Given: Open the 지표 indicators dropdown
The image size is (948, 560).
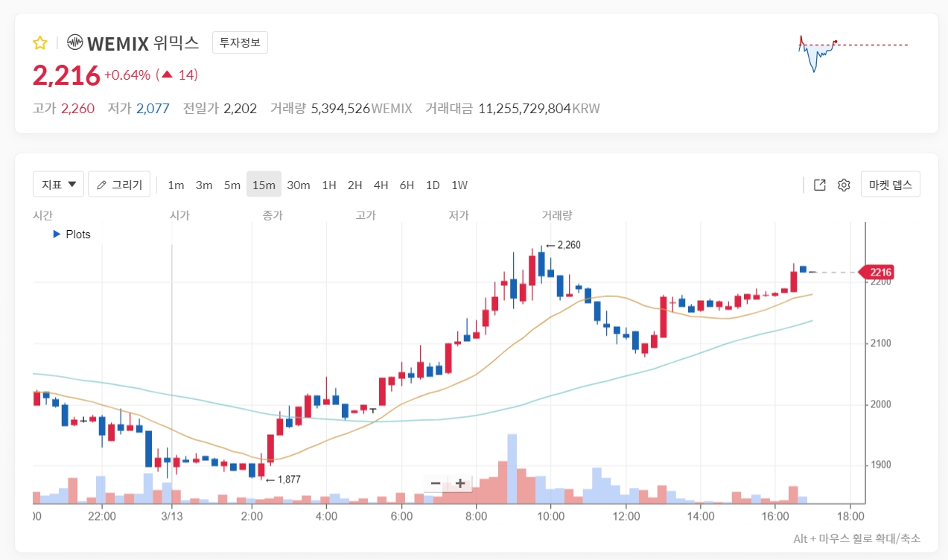Looking at the screenshot, I should pyautogui.click(x=58, y=184).
